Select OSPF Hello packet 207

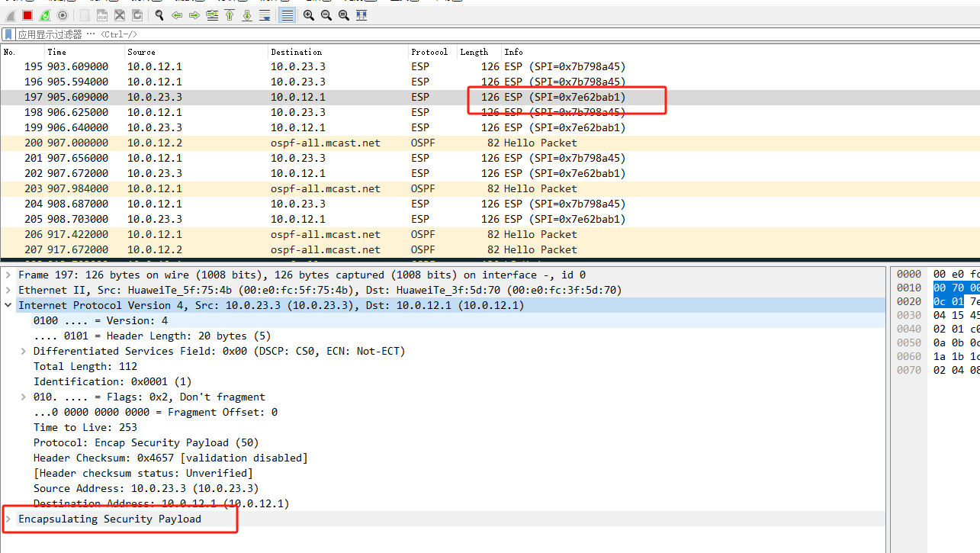pos(490,249)
